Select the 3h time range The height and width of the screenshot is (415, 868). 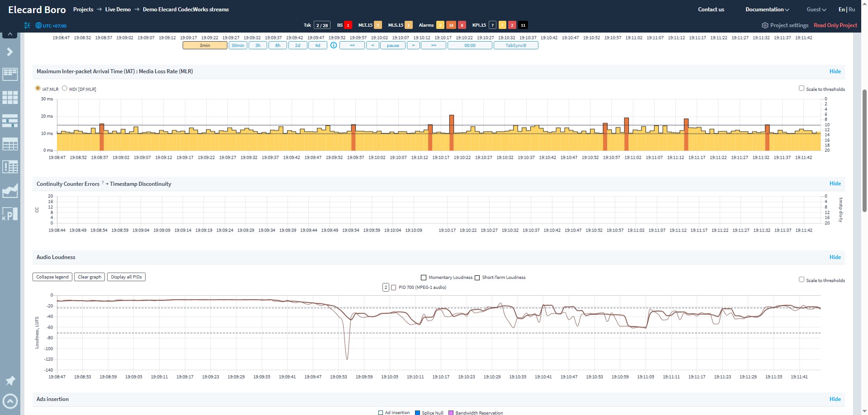pos(258,45)
